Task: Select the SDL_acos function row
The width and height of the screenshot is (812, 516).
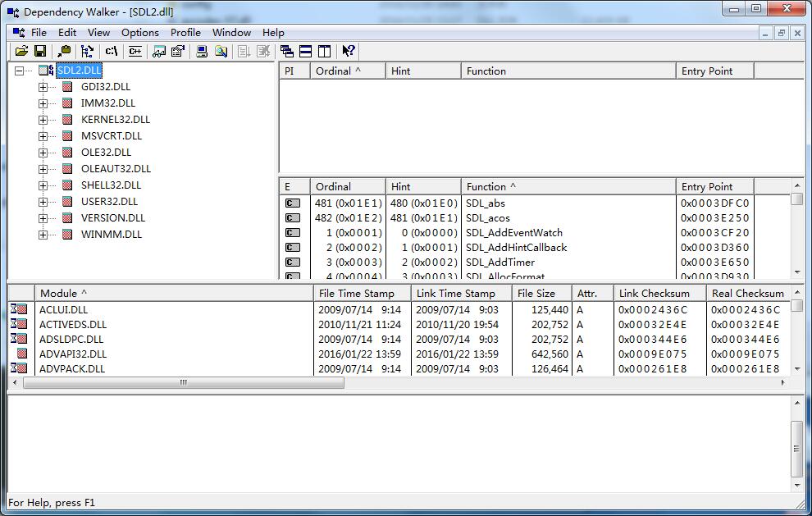Action: pyautogui.click(x=533, y=217)
